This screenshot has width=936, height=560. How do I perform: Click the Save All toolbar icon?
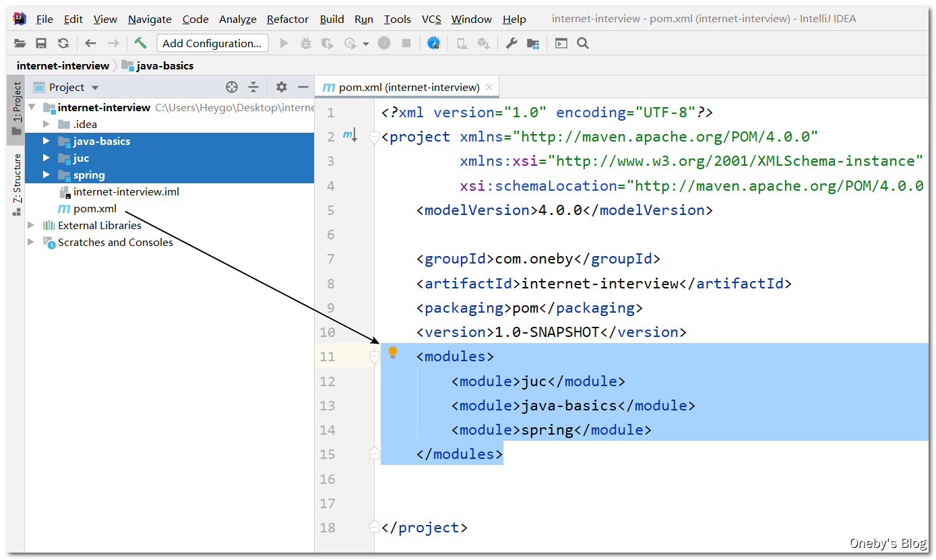[41, 44]
